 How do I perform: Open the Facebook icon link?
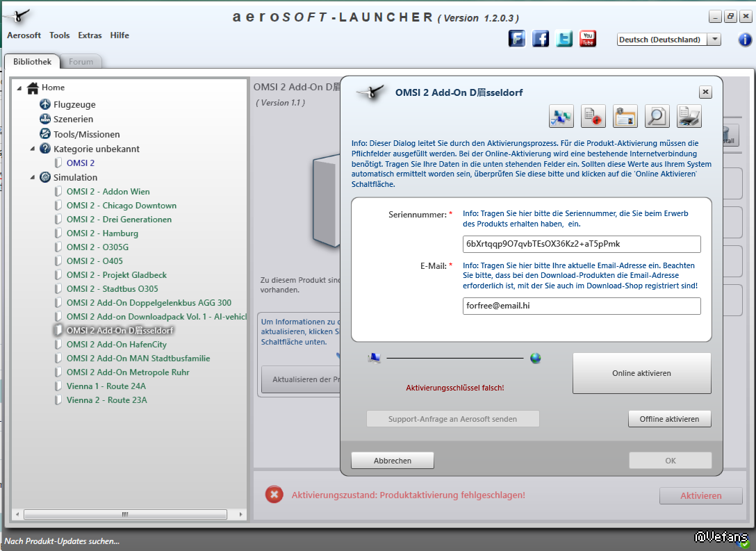click(x=541, y=39)
